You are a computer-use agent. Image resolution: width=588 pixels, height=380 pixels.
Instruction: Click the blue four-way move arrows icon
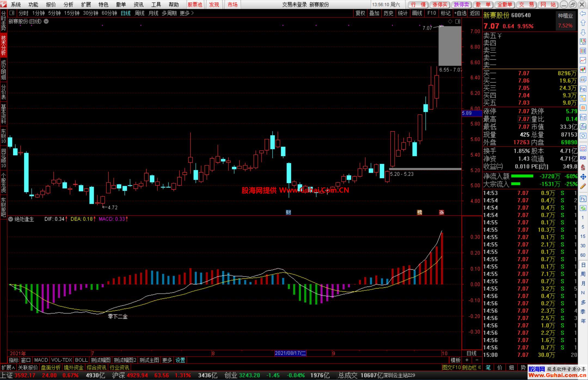click(x=583, y=177)
